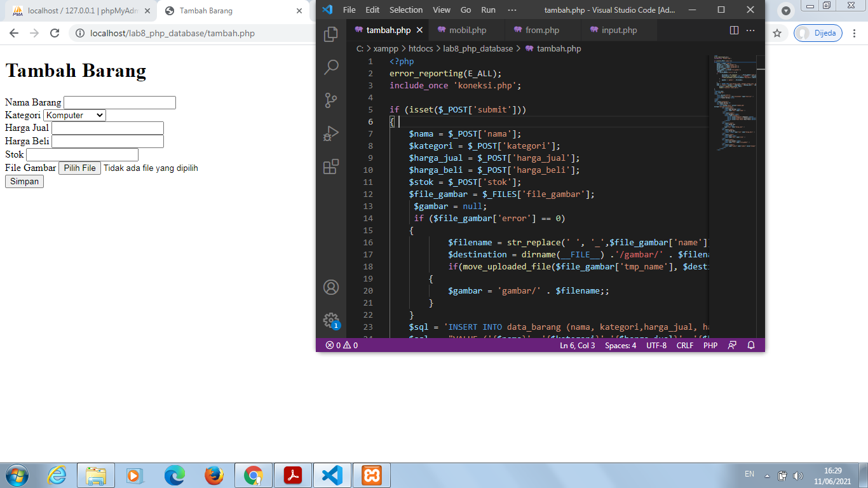Open the Search view in VS Code
868x488 pixels.
coord(331,67)
